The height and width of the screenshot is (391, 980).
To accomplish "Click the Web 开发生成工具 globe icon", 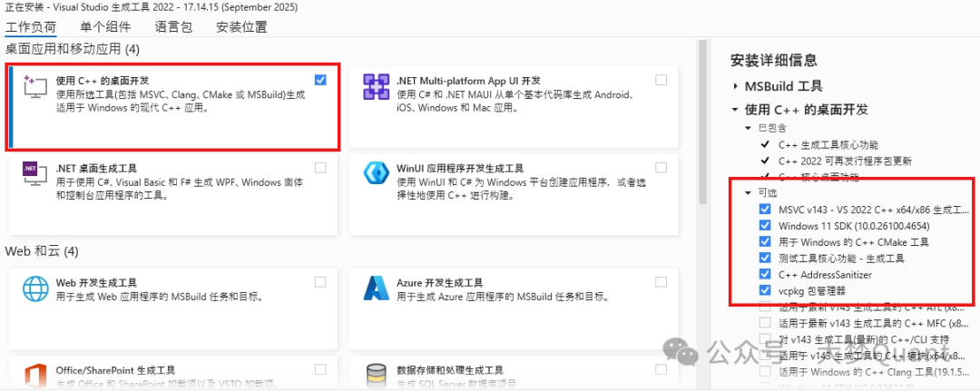I will coord(35,288).
